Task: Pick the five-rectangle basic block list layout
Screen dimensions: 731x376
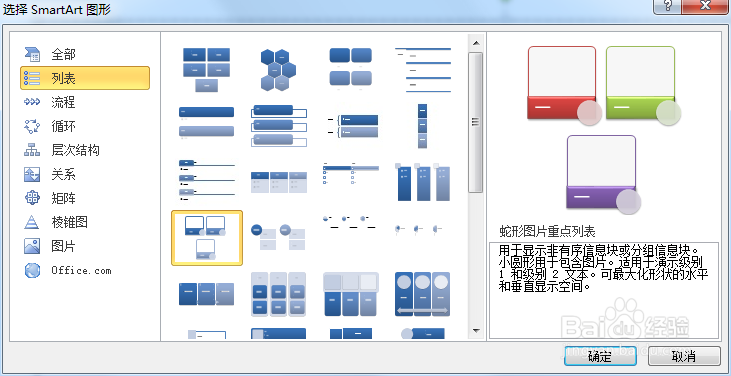Action: 207,69
